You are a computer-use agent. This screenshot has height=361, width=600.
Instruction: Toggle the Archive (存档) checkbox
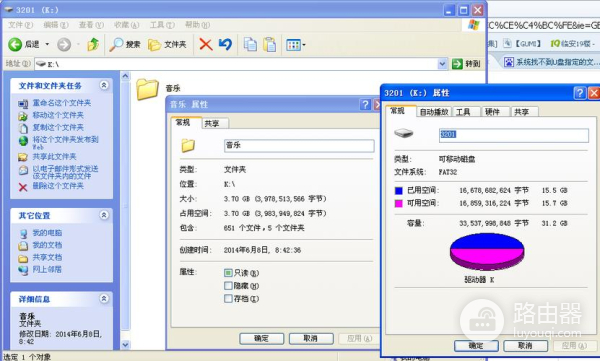[228, 298]
